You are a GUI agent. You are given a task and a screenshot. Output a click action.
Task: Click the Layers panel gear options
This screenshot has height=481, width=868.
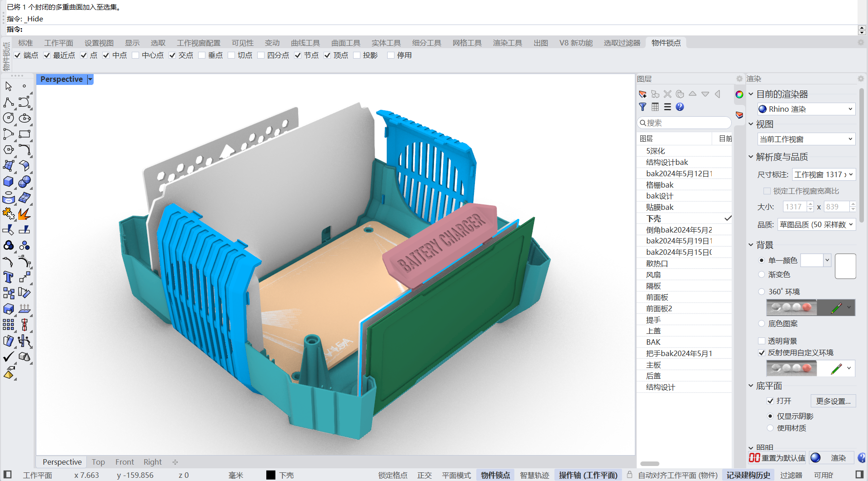click(739, 79)
